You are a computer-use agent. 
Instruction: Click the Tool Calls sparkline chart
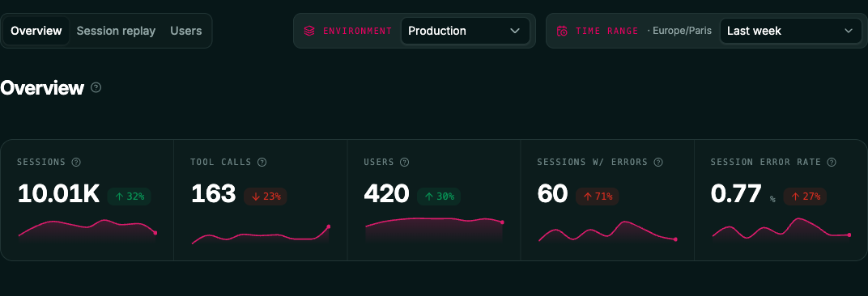tap(261, 235)
